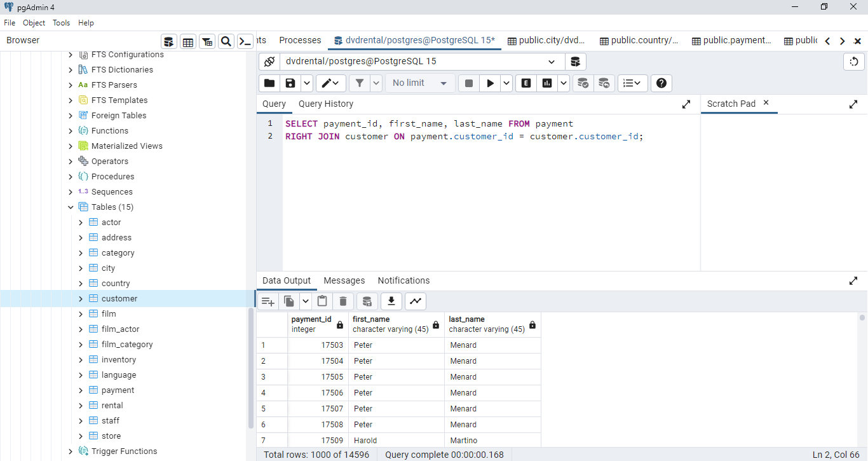Execute the query with the play button
This screenshot has height=461, width=868.
pyautogui.click(x=490, y=83)
